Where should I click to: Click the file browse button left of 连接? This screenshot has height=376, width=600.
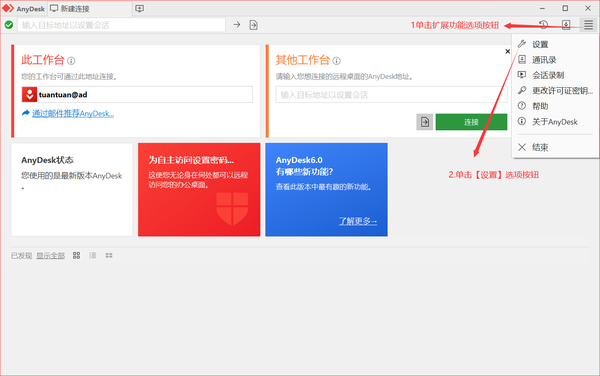[x=425, y=122]
